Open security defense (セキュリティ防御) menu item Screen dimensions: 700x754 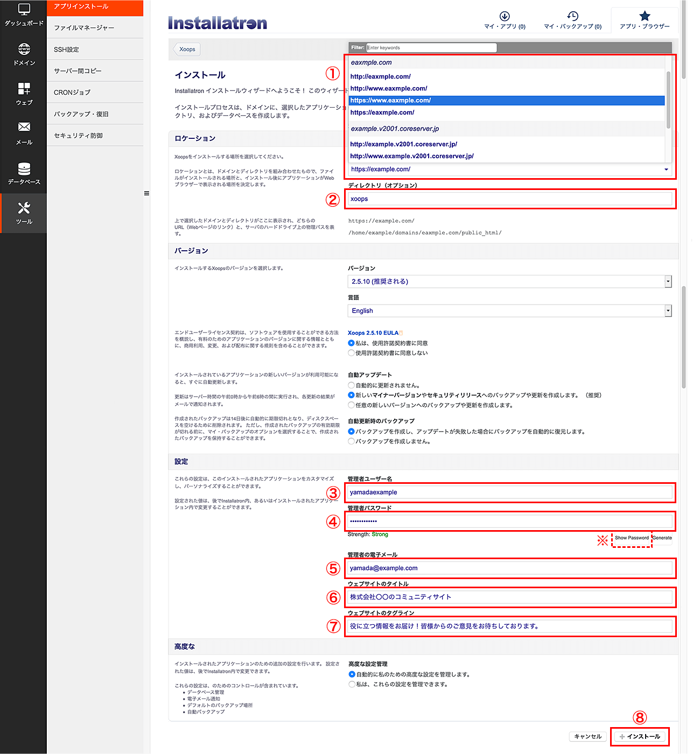click(x=95, y=135)
